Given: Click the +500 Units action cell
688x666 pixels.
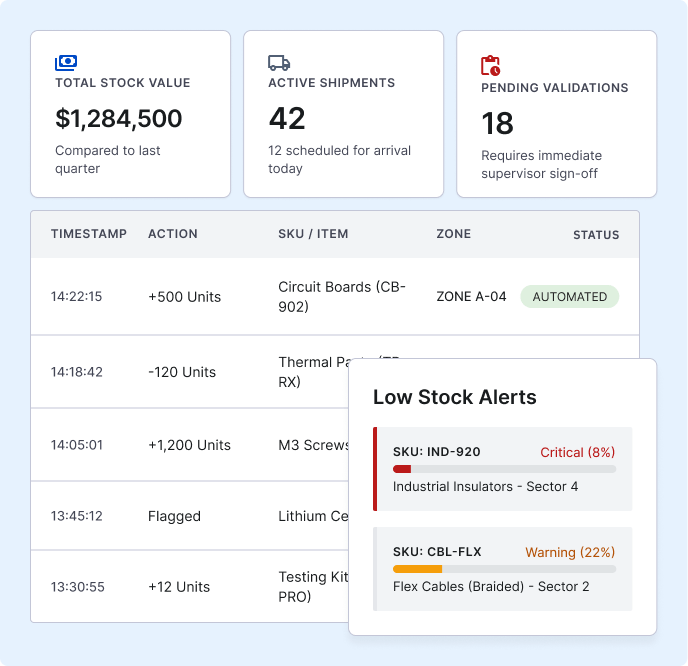Looking at the screenshot, I should [184, 297].
